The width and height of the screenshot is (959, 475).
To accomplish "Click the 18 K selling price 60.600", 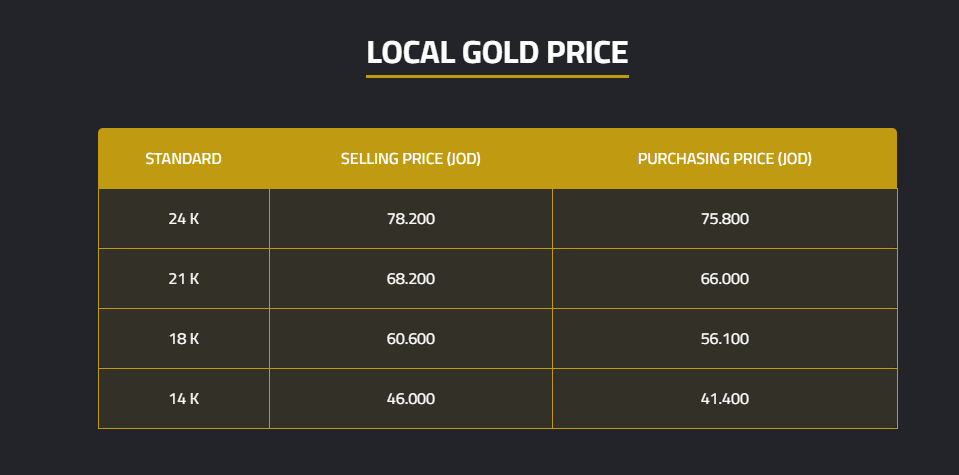I will [x=410, y=338].
